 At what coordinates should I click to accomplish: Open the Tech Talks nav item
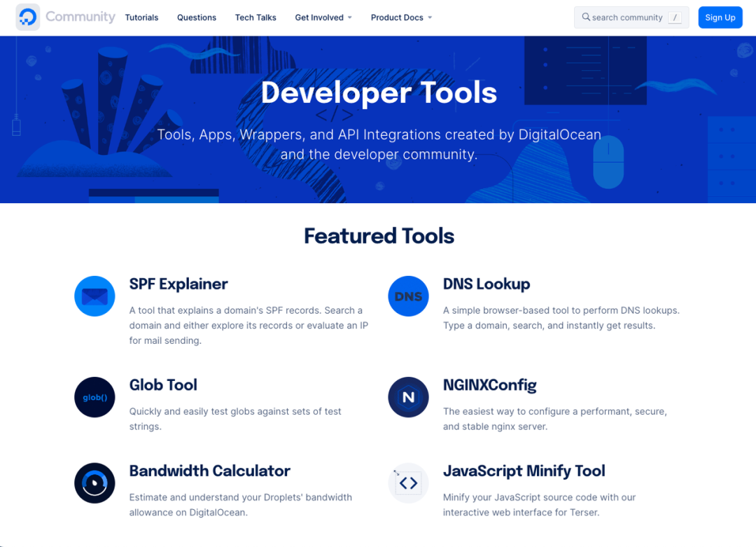coord(255,18)
